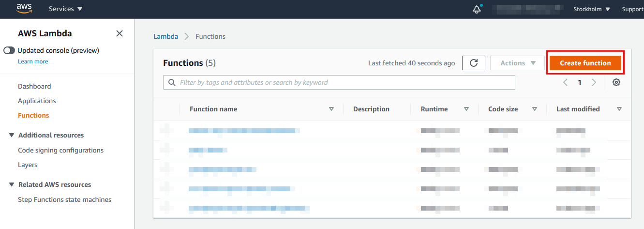Open Applications in the sidebar

point(37,101)
